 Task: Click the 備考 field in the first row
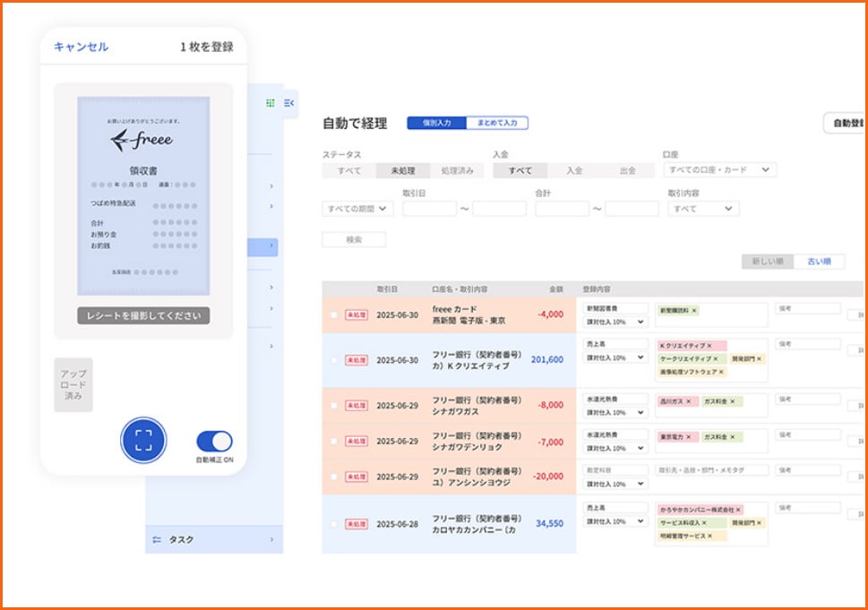[807, 309]
